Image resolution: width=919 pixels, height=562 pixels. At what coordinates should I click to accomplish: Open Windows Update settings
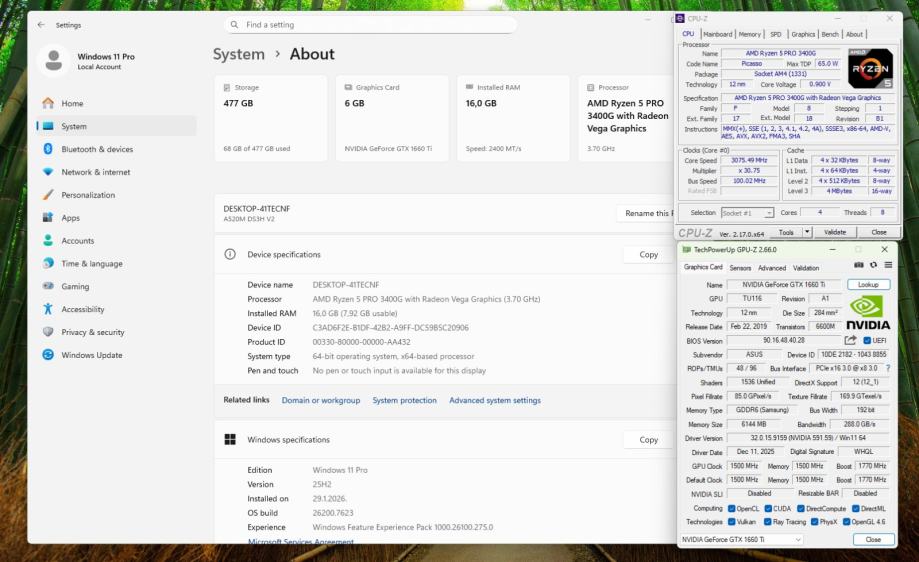[91, 355]
